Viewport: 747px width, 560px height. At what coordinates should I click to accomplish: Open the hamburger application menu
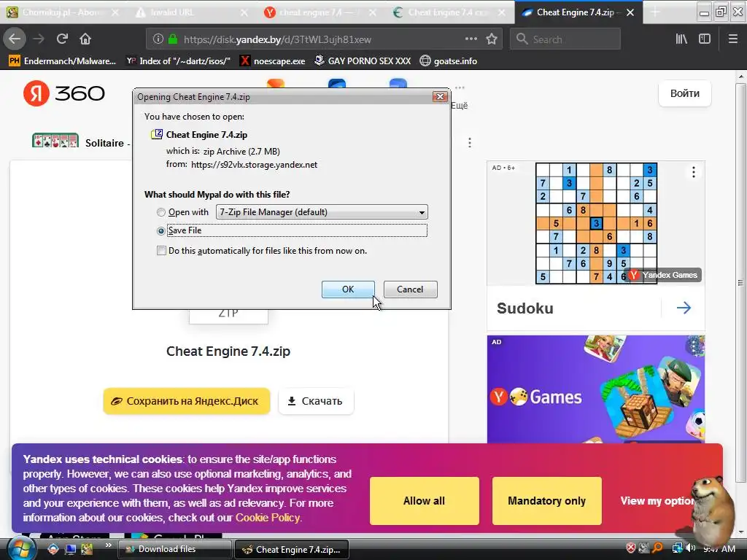(x=733, y=39)
